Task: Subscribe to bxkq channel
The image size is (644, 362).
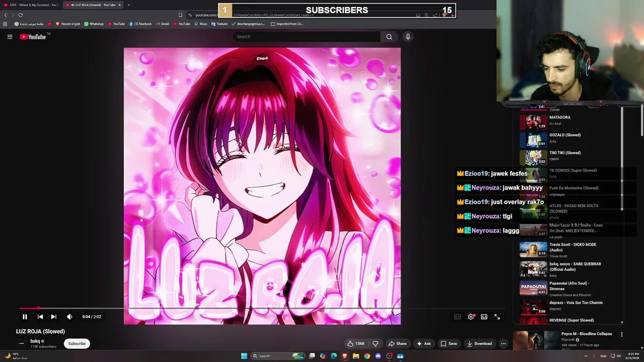Action: coord(77,344)
